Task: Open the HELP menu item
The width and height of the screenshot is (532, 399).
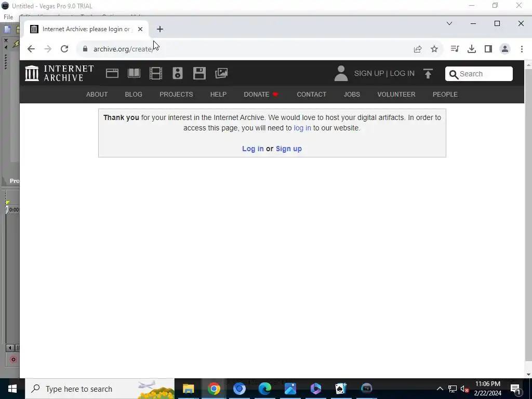Action: pos(218,95)
